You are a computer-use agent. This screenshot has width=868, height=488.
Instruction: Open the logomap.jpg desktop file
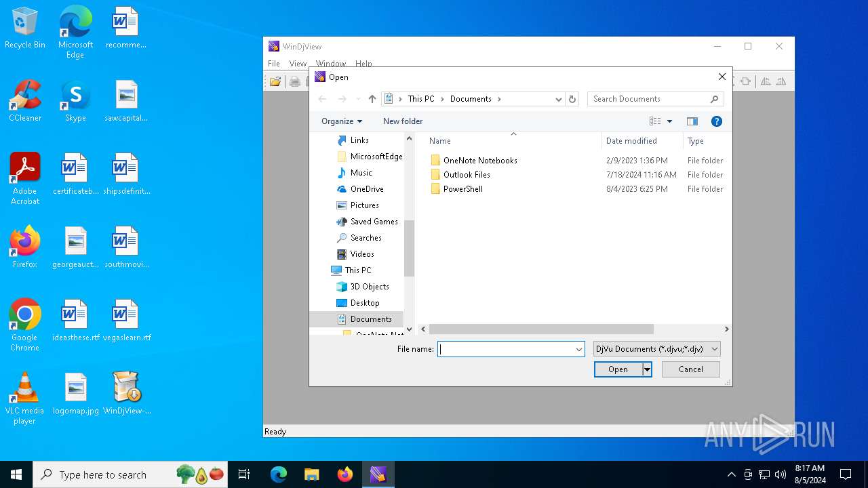coord(75,394)
